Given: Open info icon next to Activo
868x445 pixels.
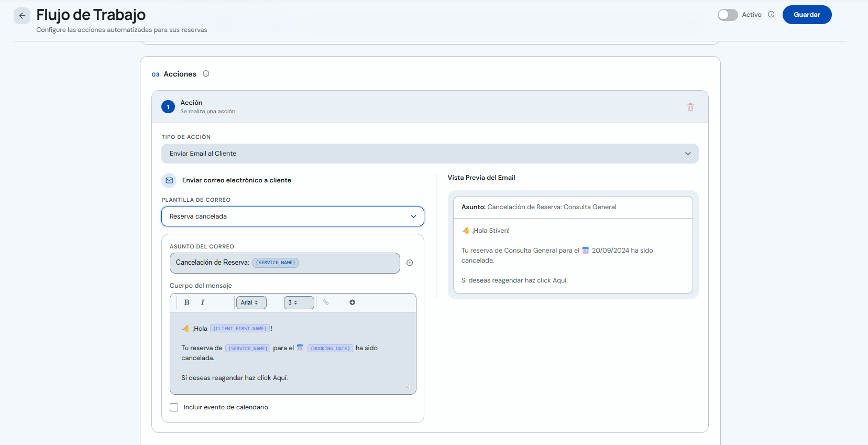Looking at the screenshot, I should (771, 15).
